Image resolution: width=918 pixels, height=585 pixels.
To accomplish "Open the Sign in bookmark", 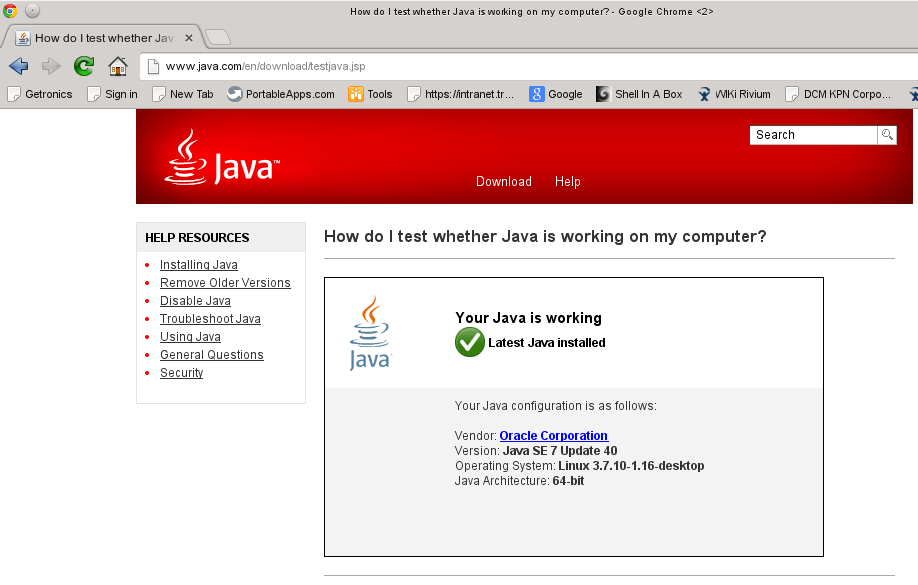I will pyautogui.click(x=112, y=94).
